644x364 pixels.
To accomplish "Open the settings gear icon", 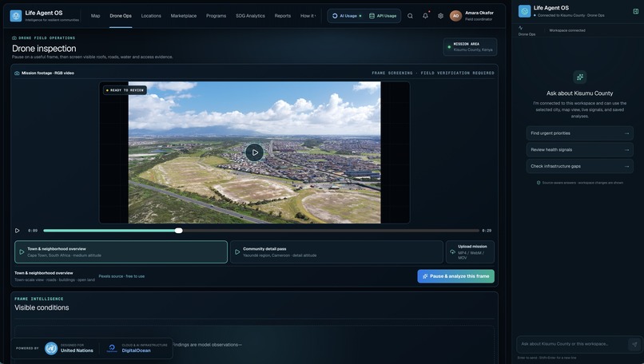I will 440,16.
